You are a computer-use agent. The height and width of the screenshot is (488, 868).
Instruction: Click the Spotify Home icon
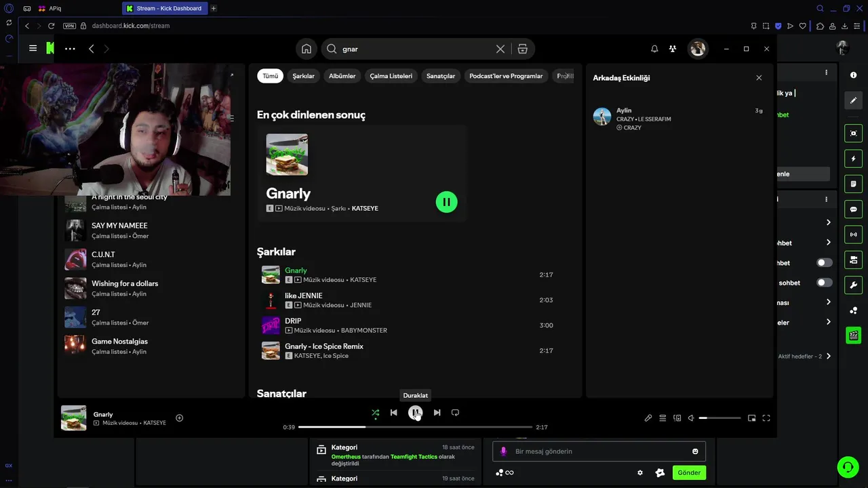point(307,49)
